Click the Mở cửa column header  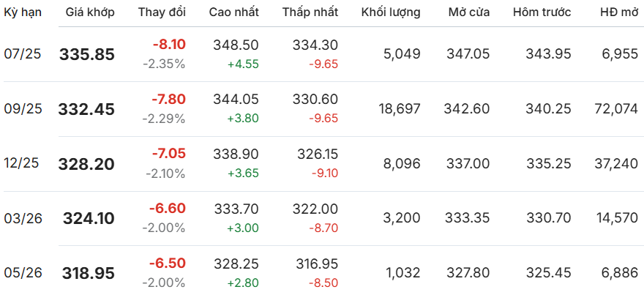(468, 12)
